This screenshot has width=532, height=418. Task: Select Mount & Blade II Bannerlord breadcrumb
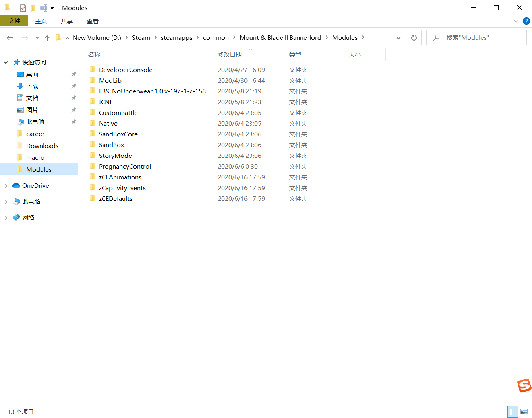[281, 38]
